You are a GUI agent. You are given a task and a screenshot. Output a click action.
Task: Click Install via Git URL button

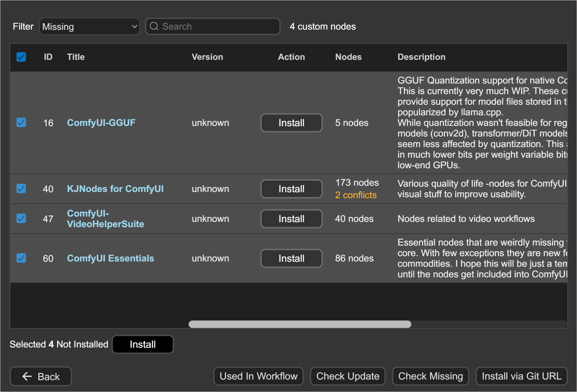coord(521,376)
